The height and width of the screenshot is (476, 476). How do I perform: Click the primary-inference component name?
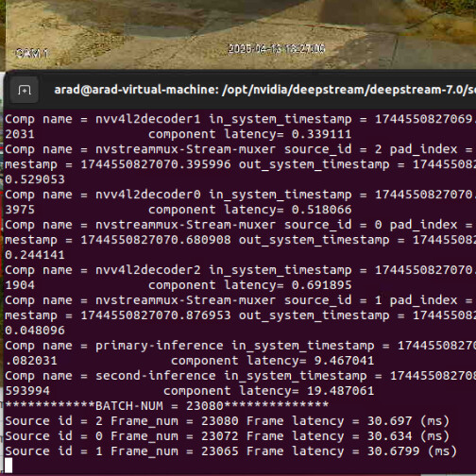pos(160,346)
